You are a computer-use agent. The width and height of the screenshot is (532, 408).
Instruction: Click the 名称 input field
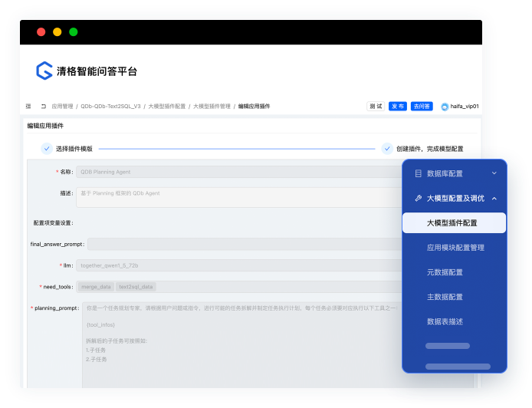tap(239, 172)
